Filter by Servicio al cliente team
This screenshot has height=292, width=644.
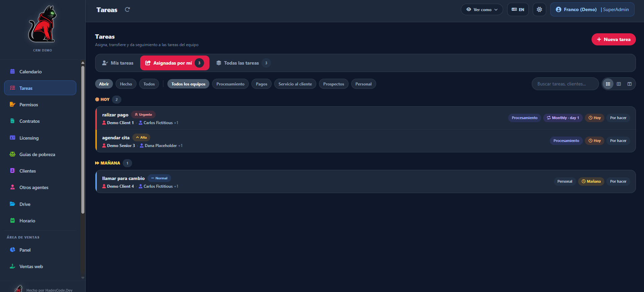(295, 84)
